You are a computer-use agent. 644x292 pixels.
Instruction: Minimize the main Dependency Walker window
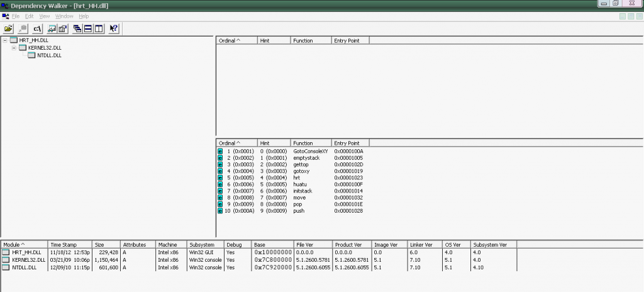pos(604,3)
